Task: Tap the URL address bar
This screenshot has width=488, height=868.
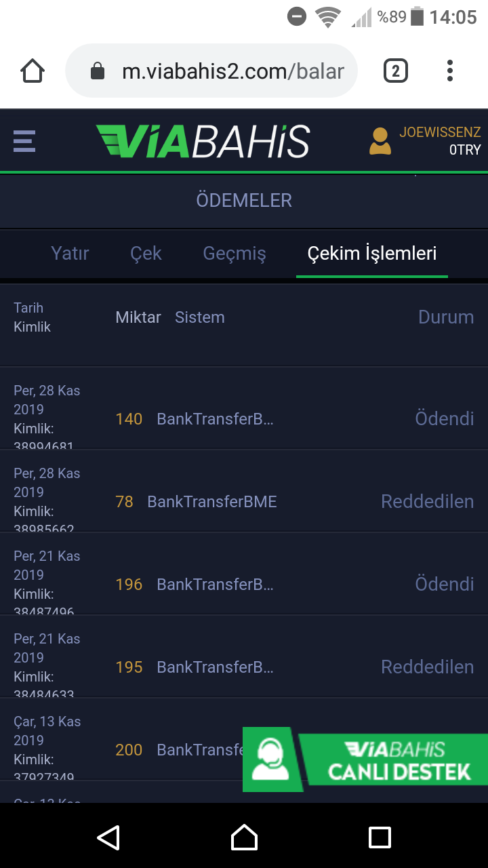Action: click(x=230, y=71)
